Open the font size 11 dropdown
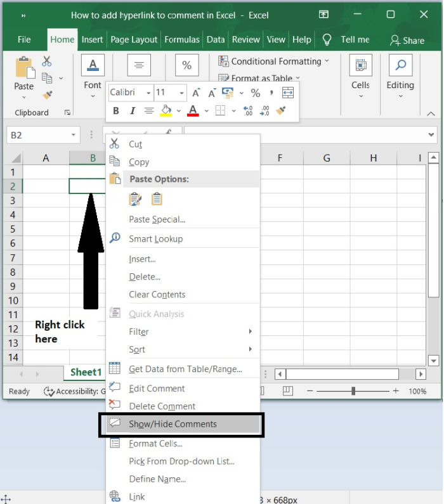Screen dimensions: 444x504 click(x=181, y=93)
